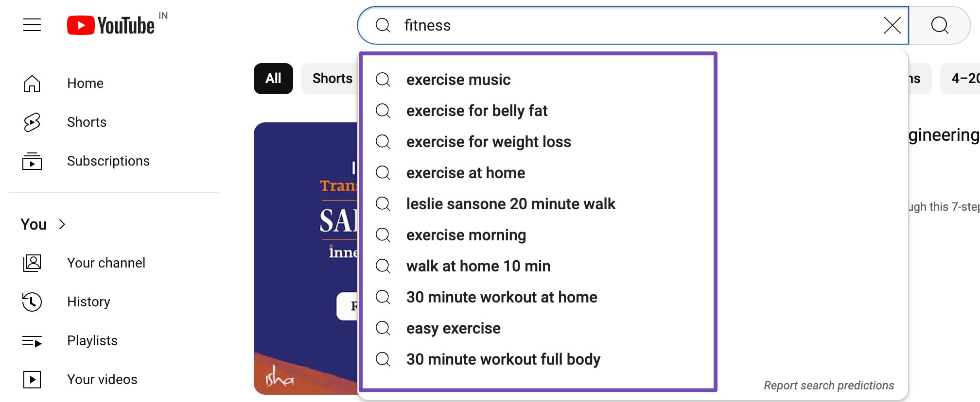Screen dimensions: 980x402
Task: Click the YouTube logo
Action: point(111,25)
